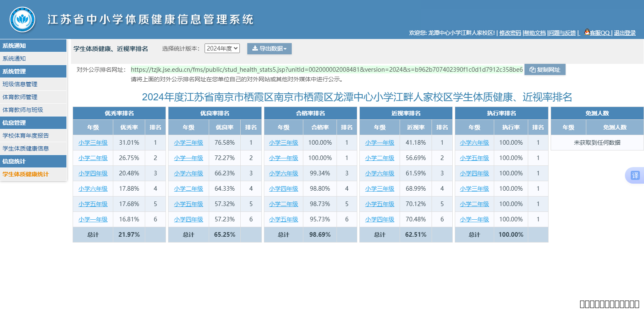Image resolution: width=644 pixels, height=313 pixels.
Task: Click the QQ penguin icon
Action: (x=587, y=32)
